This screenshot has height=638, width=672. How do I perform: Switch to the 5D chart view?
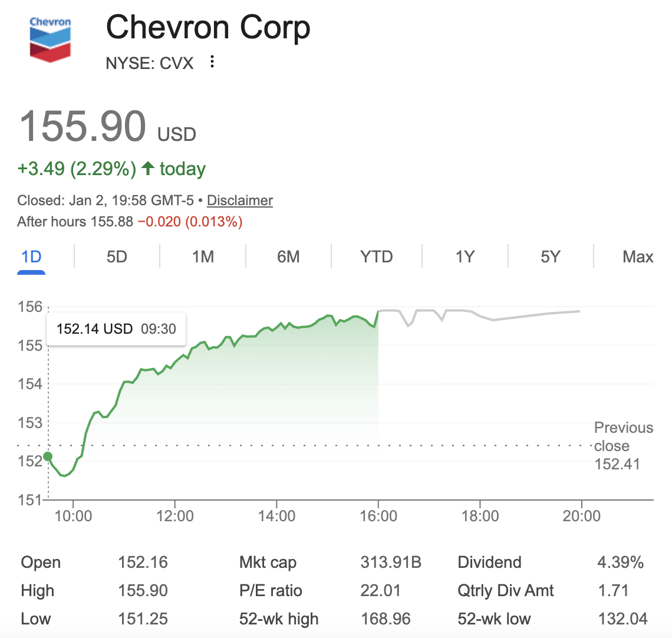click(x=116, y=256)
